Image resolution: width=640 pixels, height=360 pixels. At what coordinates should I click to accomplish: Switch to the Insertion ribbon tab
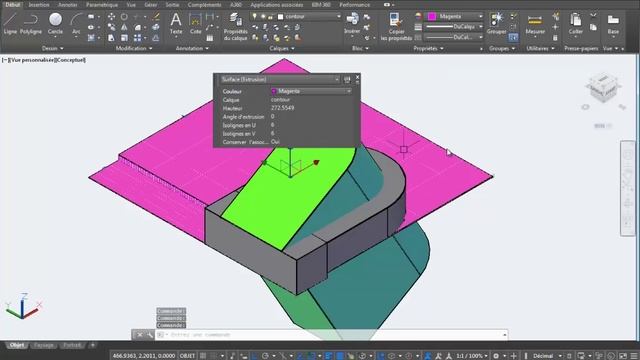[39, 5]
